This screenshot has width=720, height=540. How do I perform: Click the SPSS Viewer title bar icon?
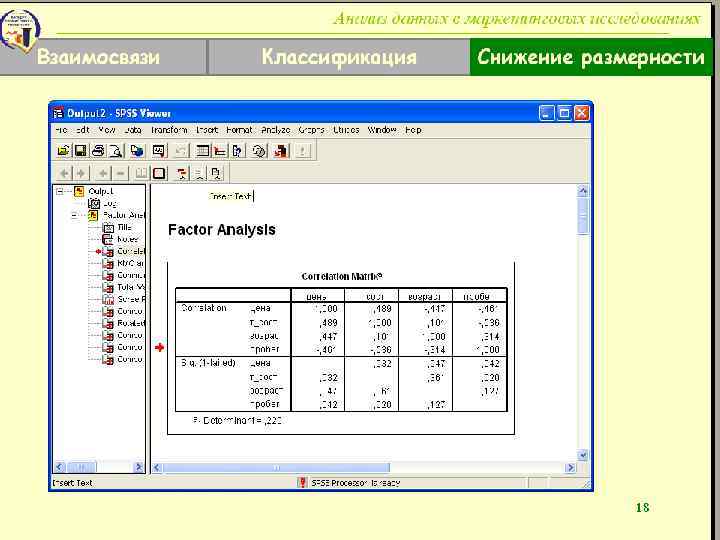click(58, 113)
